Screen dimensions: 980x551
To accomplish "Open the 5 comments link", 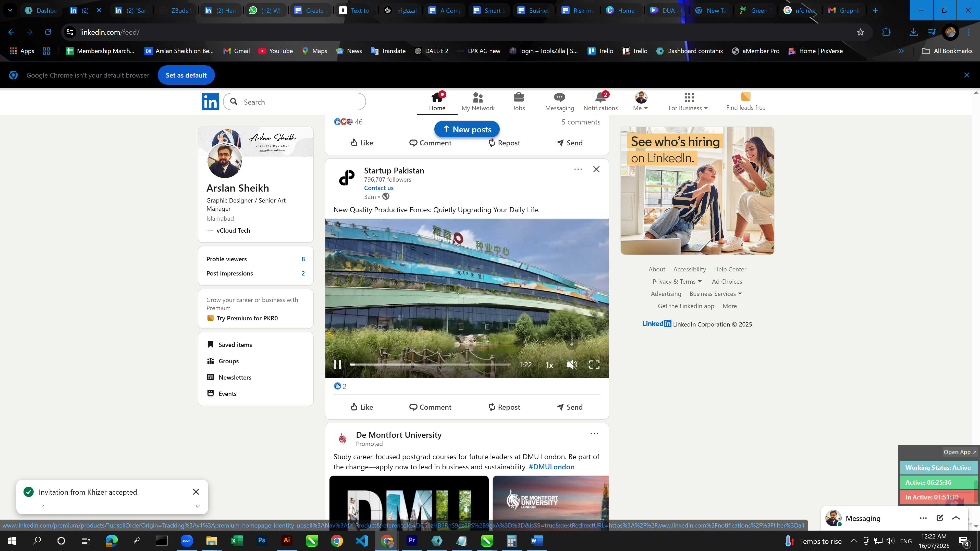I will [581, 122].
